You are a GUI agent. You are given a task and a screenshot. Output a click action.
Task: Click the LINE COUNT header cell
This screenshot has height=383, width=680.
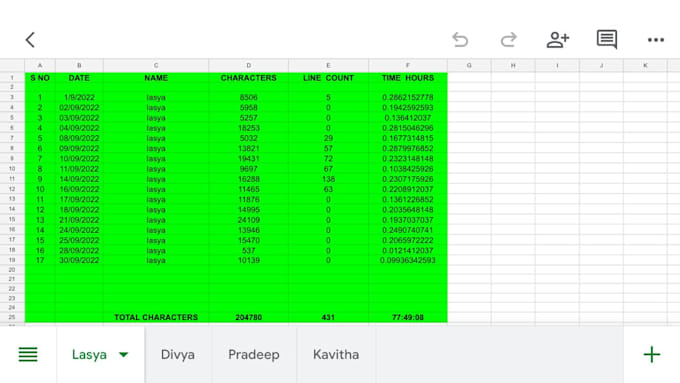click(x=328, y=78)
